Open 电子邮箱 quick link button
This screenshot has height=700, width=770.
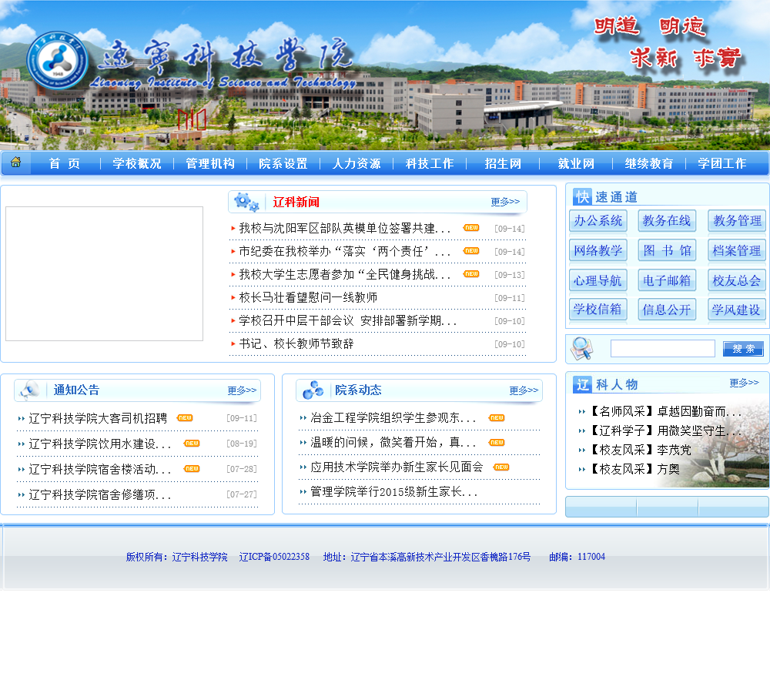click(667, 280)
